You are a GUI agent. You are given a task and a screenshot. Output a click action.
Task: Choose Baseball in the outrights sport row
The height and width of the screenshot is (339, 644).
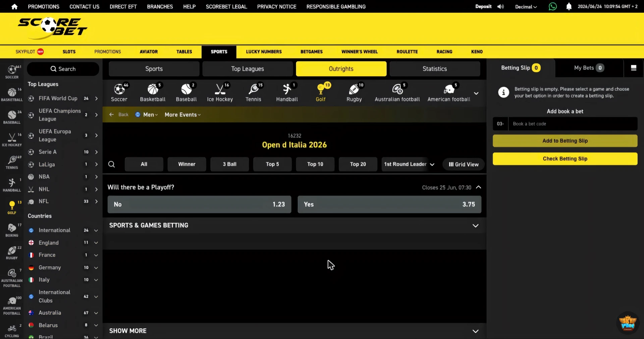[x=186, y=92]
